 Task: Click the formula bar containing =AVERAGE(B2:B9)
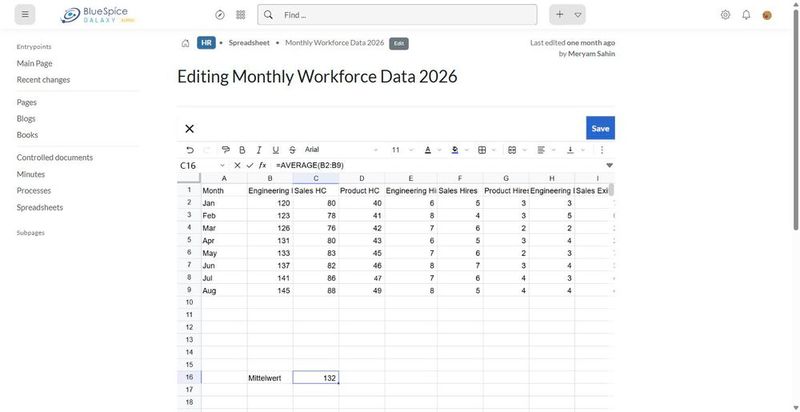[438, 166]
